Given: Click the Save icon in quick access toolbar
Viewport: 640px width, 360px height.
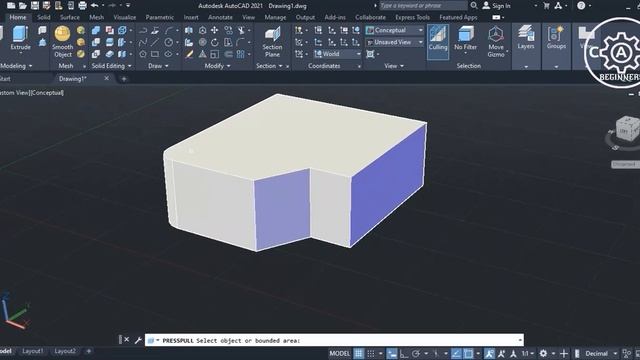Looking at the screenshot, I should (35, 5).
